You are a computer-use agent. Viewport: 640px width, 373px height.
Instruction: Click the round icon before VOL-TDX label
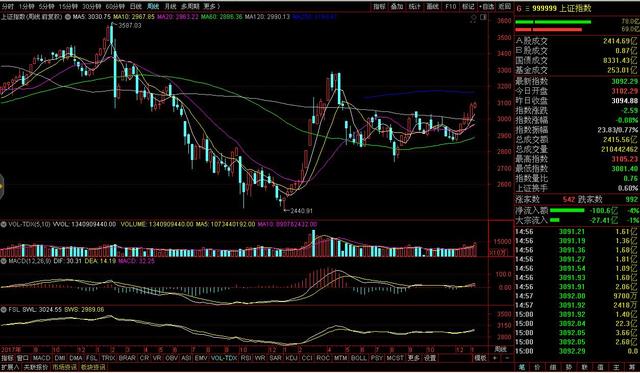pos(4,224)
